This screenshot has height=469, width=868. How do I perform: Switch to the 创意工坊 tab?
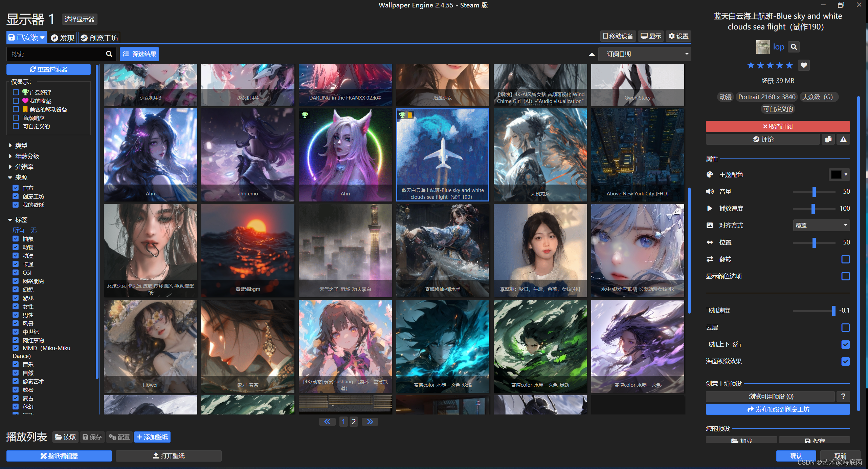(x=99, y=38)
